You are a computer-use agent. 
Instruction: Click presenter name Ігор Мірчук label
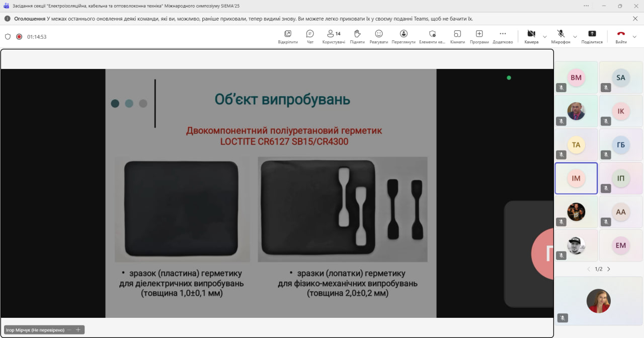(35, 330)
